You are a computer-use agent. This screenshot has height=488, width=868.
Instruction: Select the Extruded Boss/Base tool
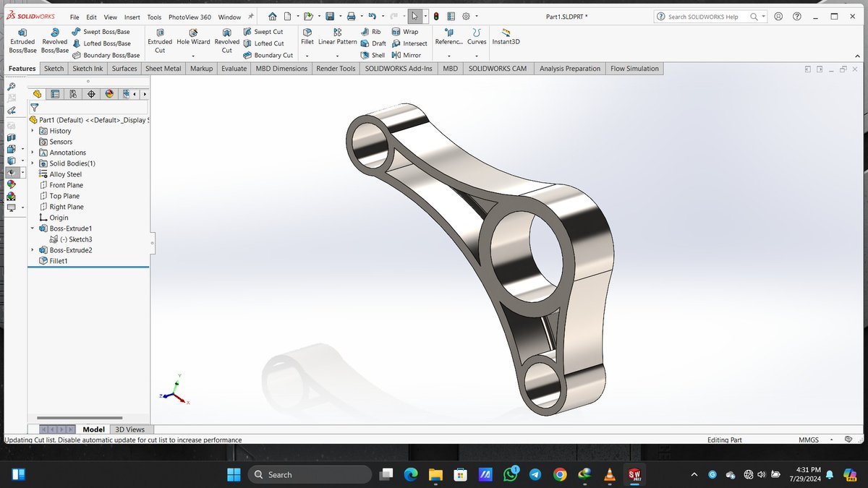(22, 41)
